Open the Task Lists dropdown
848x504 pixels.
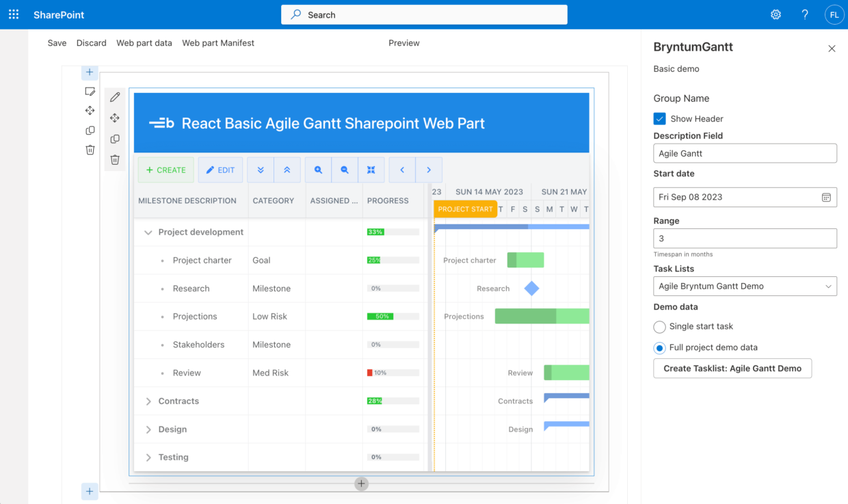[745, 286]
